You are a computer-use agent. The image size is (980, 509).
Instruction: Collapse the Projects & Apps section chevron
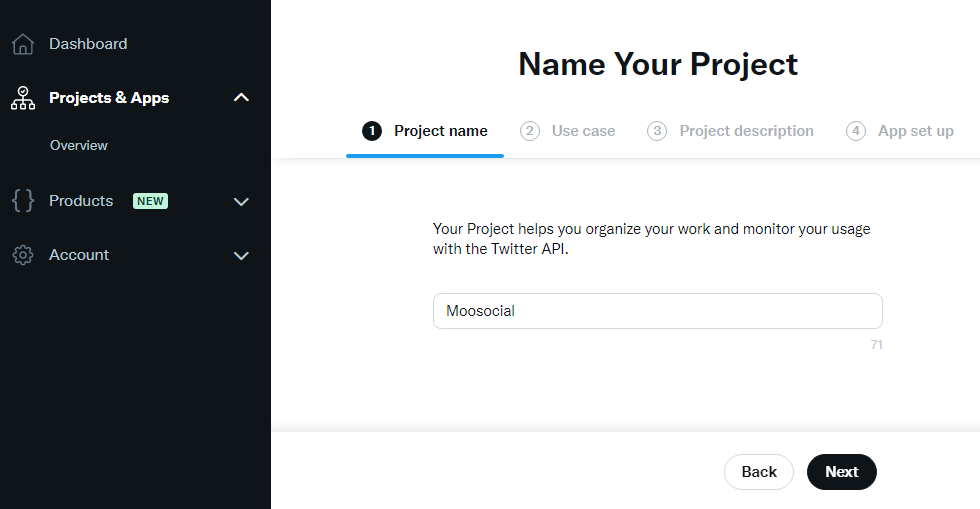[241, 98]
